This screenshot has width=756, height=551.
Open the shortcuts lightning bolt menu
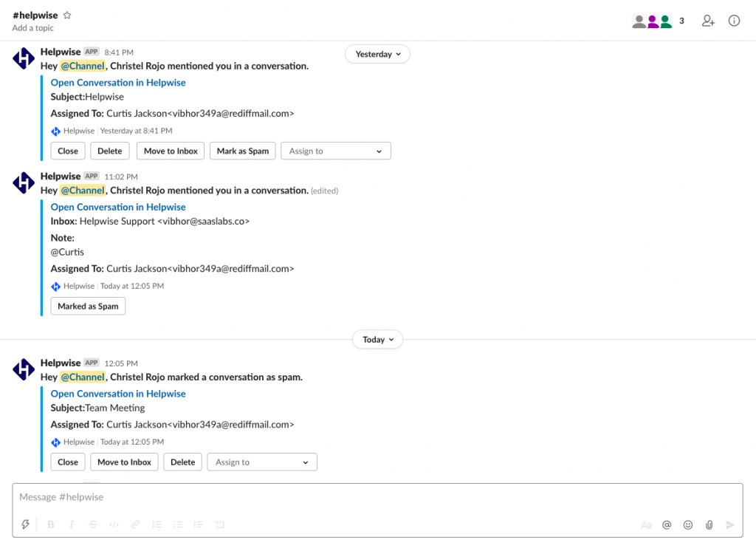(26, 524)
